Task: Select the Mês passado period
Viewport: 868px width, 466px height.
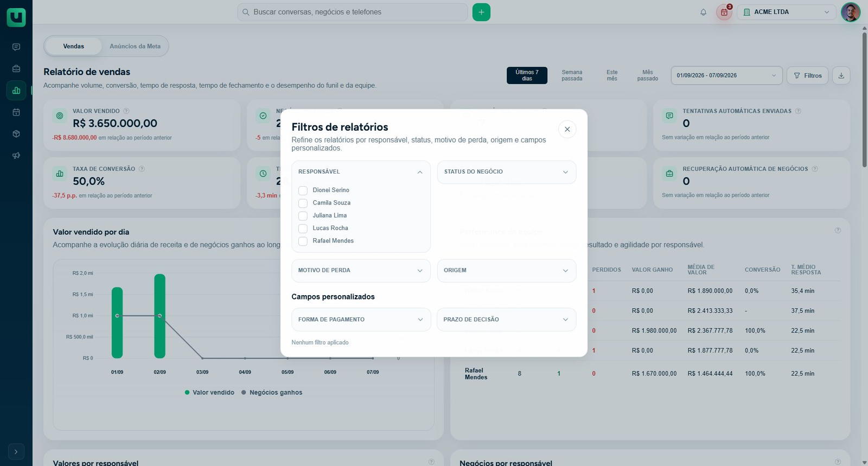Action: coord(648,75)
